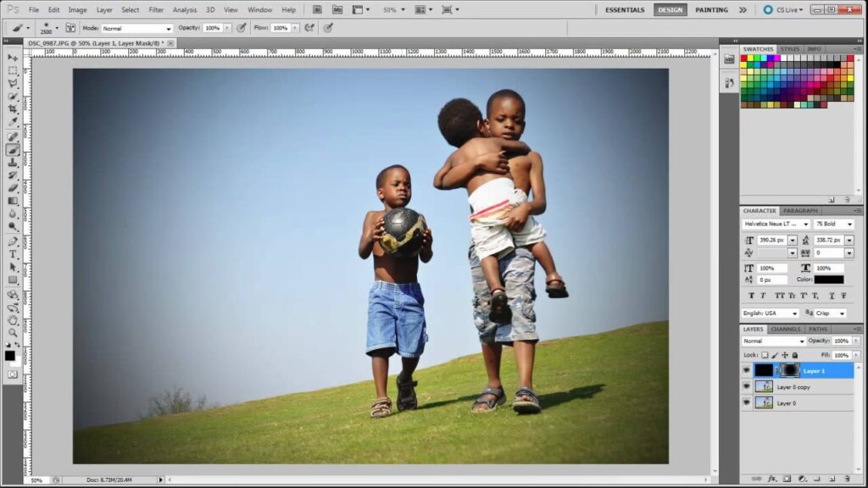Screen dimensions: 868x488
Task: Enable airbrush mode in options bar
Action: tap(309, 28)
